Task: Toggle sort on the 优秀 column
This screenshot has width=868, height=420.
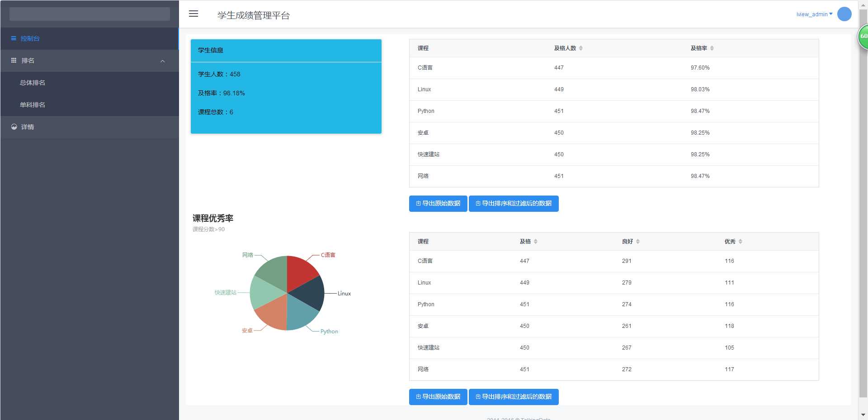Action: [741, 241]
